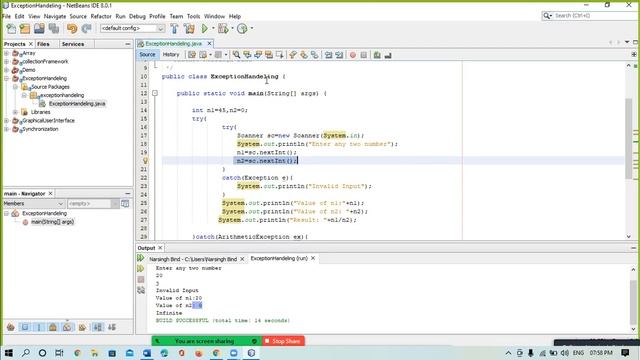Viewport: 640px width, 360px height.
Task: Click the Debug Project toolbar icon
Action: coord(223,28)
